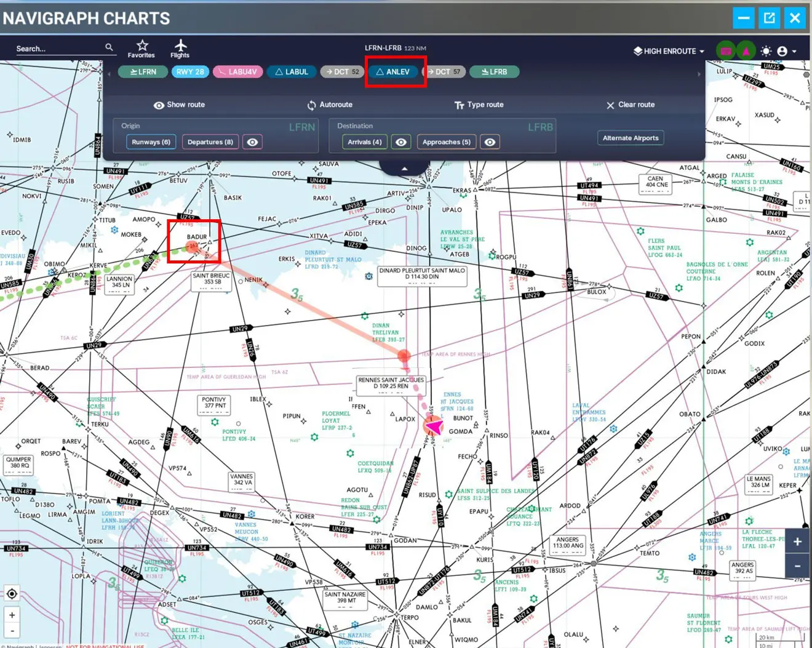Open Runways (6) for origin
Image resolution: width=812 pixels, height=648 pixels.
[x=151, y=142]
